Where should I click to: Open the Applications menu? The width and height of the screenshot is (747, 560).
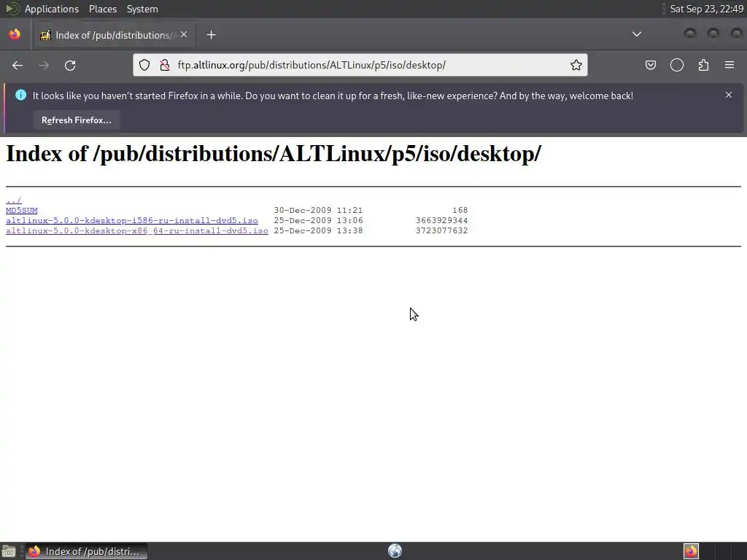coord(52,9)
